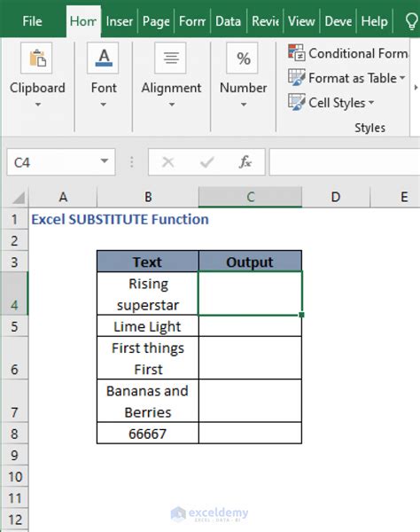This screenshot has height=532, width=420.
Task: Switch to the View tab
Action: tap(301, 21)
